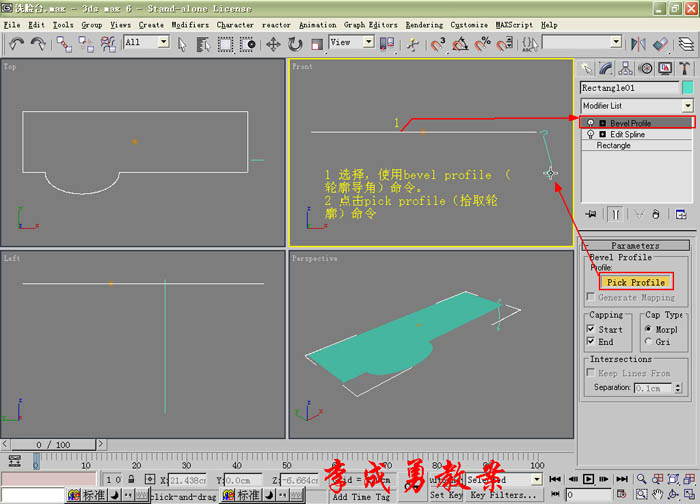The image size is (700, 504).
Task: Click the Mirror Selected Objects icon
Action: 638,44
